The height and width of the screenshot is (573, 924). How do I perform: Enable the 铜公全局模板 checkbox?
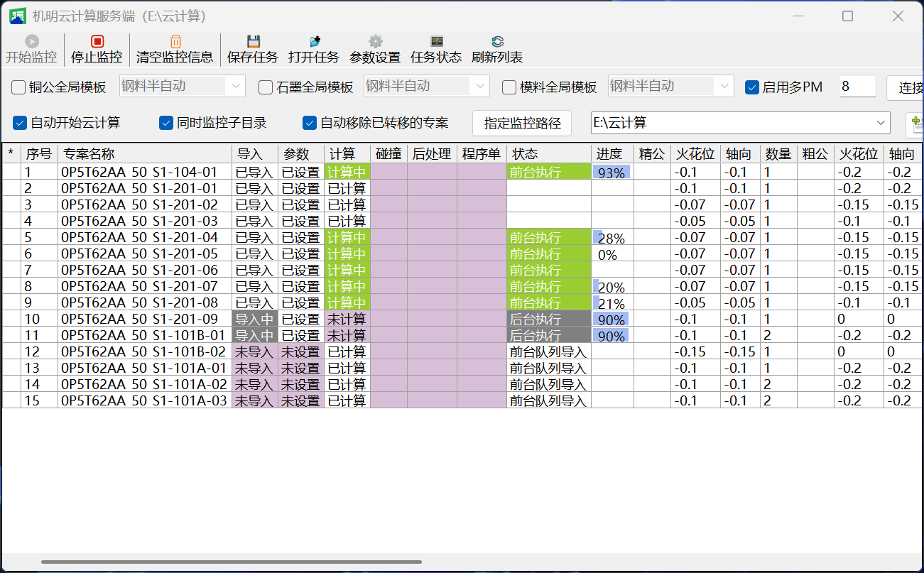pos(18,87)
